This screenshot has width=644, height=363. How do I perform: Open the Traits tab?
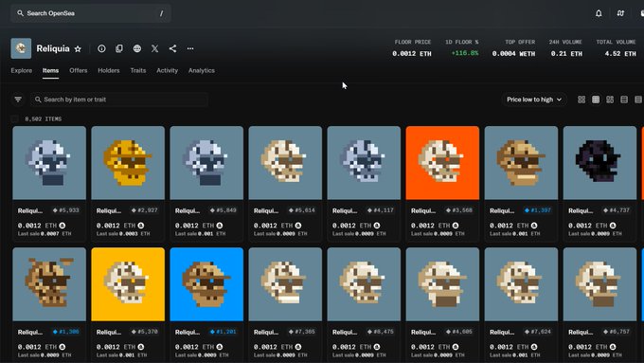coord(138,70)
